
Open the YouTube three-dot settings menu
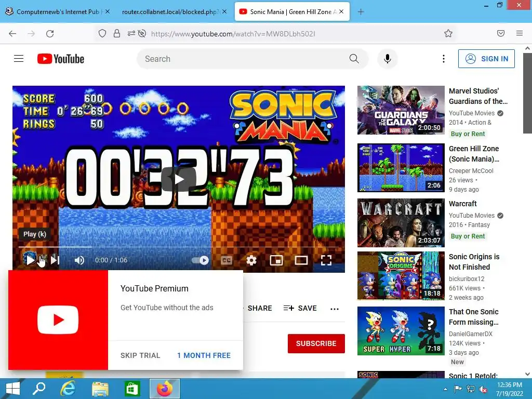(444, 59)
